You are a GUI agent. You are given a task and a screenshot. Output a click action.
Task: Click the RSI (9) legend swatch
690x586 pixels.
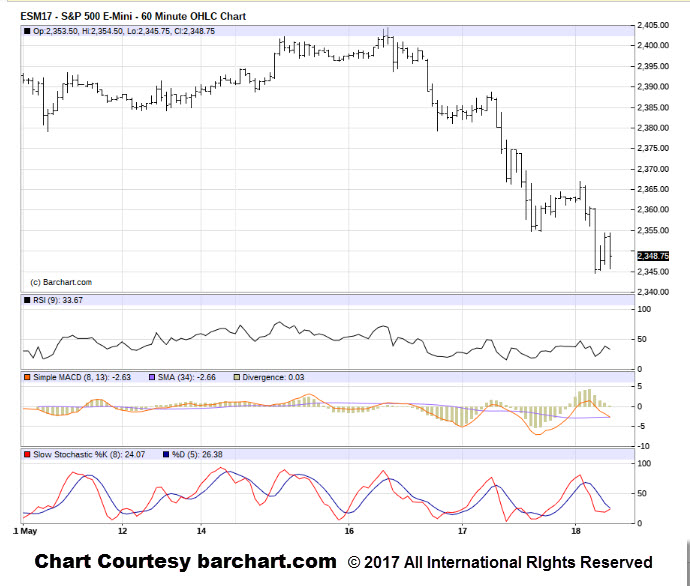(27, 299)
